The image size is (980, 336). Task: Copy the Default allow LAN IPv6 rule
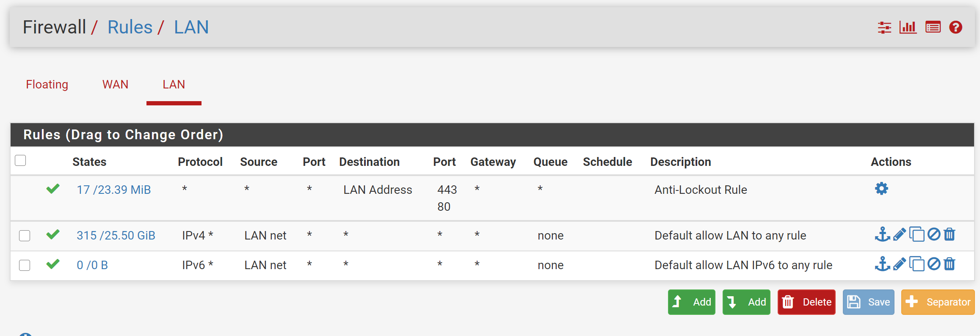pyautogui.click(x=917, y=264)
